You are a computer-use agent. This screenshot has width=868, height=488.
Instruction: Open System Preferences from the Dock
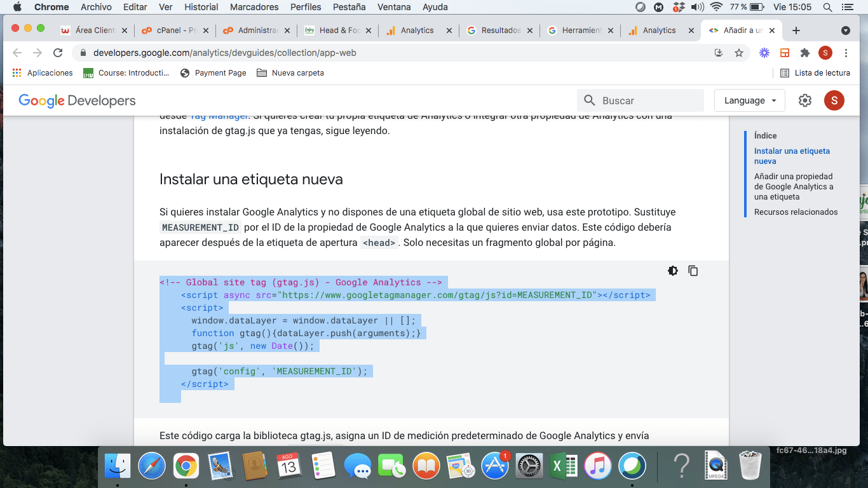pyautogui.click(x=529, y=466)
